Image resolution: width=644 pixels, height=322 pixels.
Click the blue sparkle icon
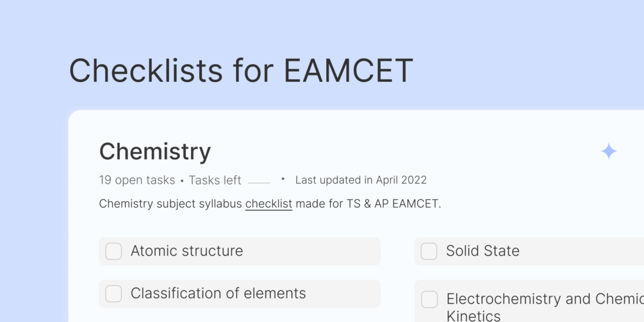[609, 151]
